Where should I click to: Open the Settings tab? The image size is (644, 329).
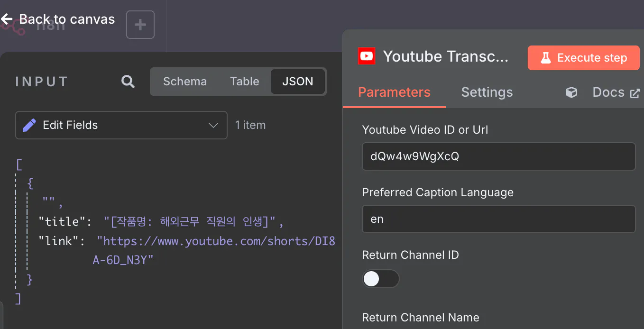[x=487, y=92]
